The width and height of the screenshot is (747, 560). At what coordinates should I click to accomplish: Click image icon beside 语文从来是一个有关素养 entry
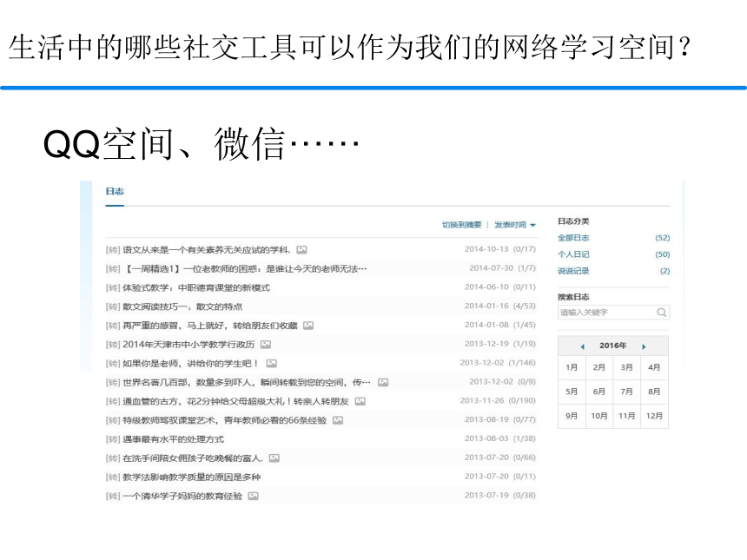(x=301, y=249)
